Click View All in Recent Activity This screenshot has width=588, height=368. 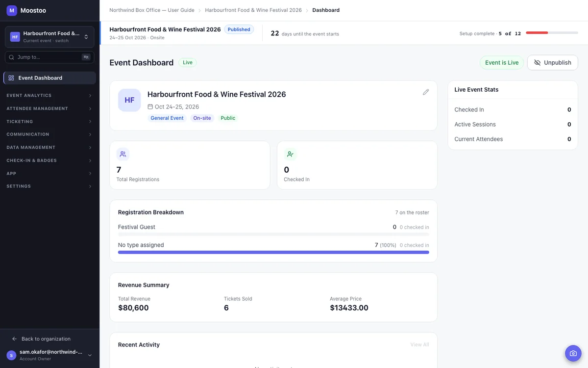[x=420, y=345]
